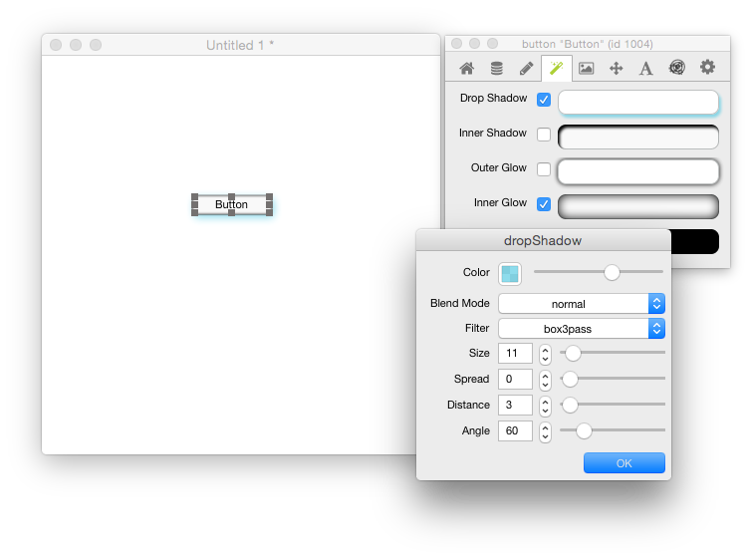Image resolution: width=747 pixels, height=560 pixels.
Task: Select the magic wand effects tab
Action: coord(556,68)
